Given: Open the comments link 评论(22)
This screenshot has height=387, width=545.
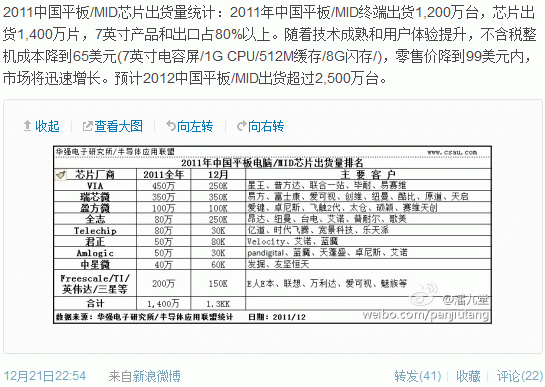Looking at the screenshot, I should pyautogui.click(x=519, y=376).
